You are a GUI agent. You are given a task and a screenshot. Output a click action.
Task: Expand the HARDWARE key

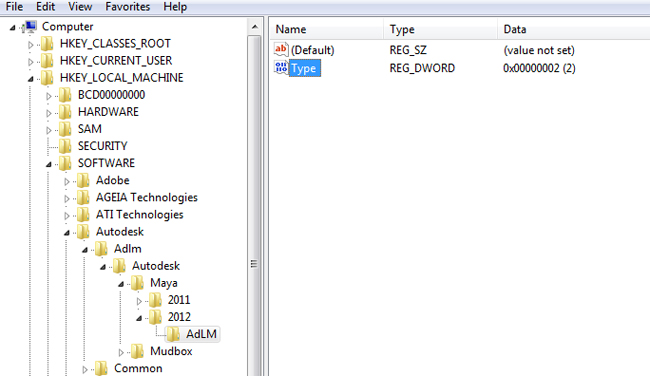[49, 113]
